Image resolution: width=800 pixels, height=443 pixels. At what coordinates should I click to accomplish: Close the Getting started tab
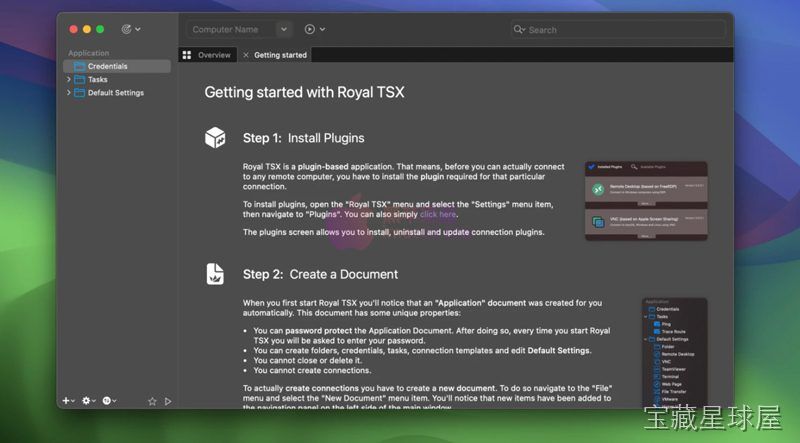(246, 55)
